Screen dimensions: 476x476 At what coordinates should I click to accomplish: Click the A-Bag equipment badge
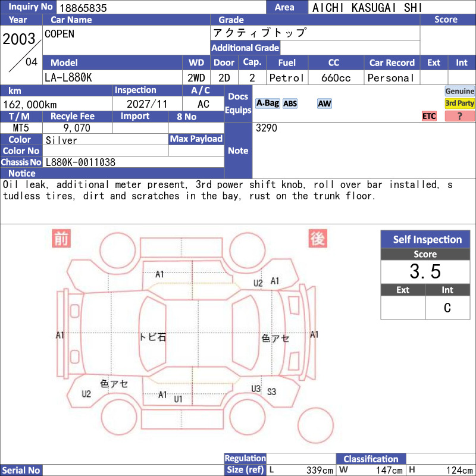click(267, 104)
